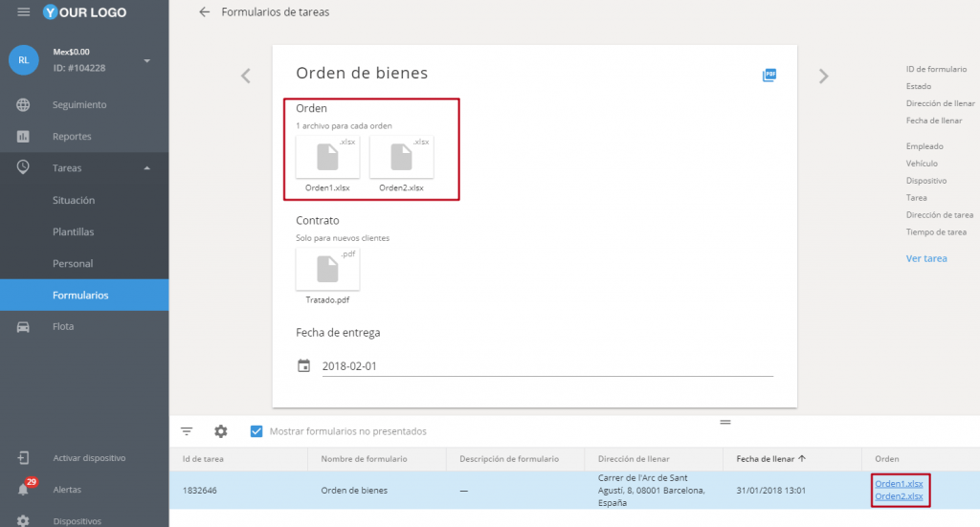
Task: Go to next form with right chevron
Action: 823,76
